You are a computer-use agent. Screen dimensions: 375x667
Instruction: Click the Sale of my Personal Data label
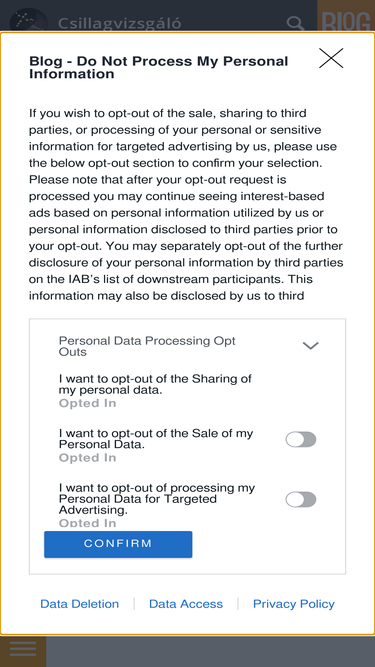(x=156, y=439)
